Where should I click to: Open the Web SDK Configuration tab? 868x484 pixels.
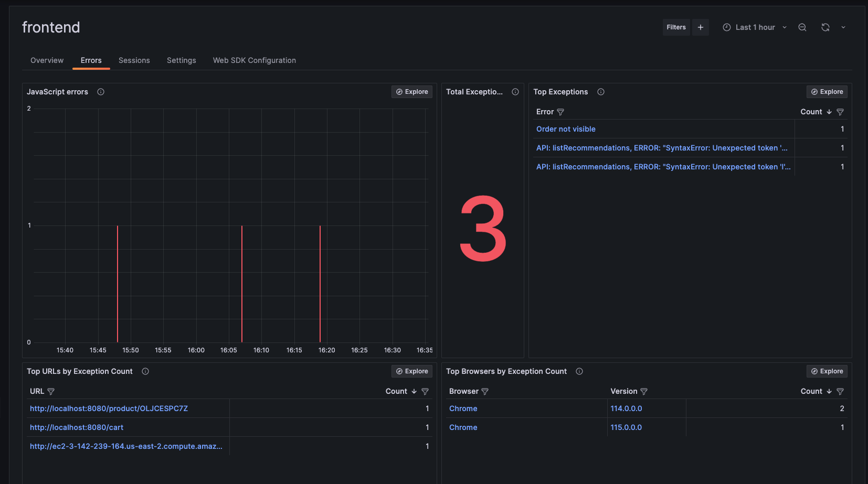pyautogui.click(x=254, y=60)
